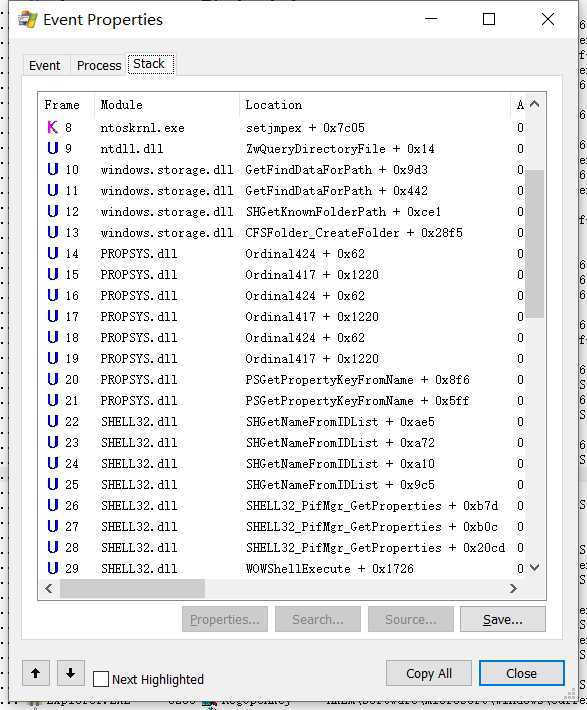Click user-mode U icon for frame 9
This screenshot has width=587, height=710.
coord(53,148)
